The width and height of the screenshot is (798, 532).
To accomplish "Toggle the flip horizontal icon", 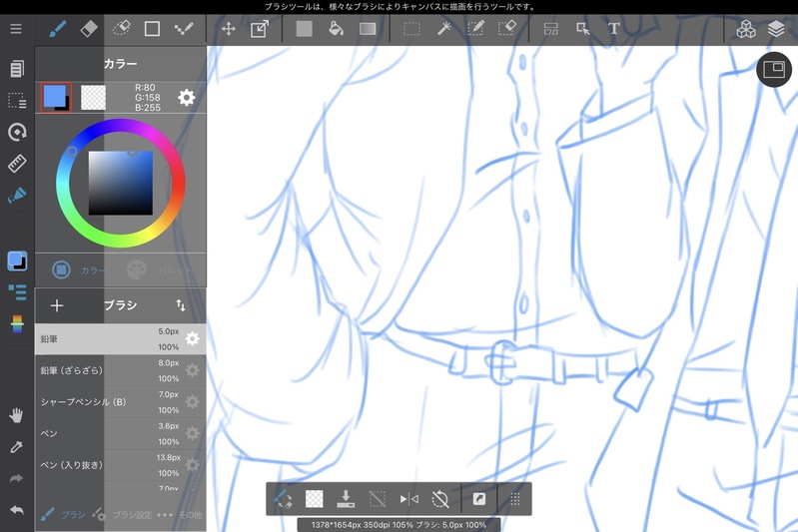I will tap(408, 499).
